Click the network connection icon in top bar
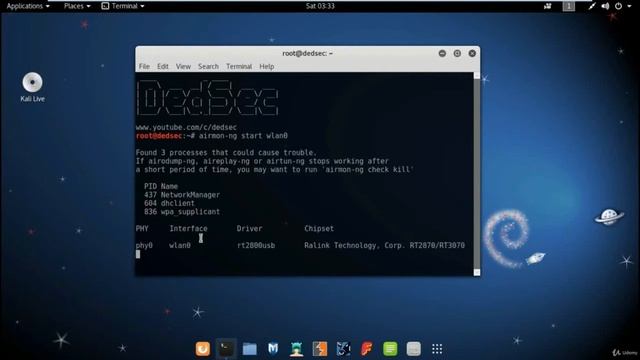The height and width of the screenshot is (360, 640). point(592,6)
